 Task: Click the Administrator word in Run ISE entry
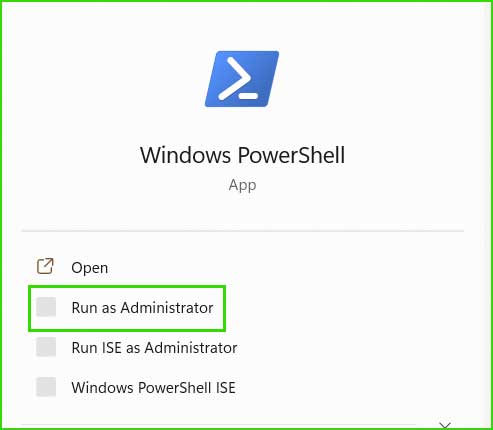click(x=191, y=348)
